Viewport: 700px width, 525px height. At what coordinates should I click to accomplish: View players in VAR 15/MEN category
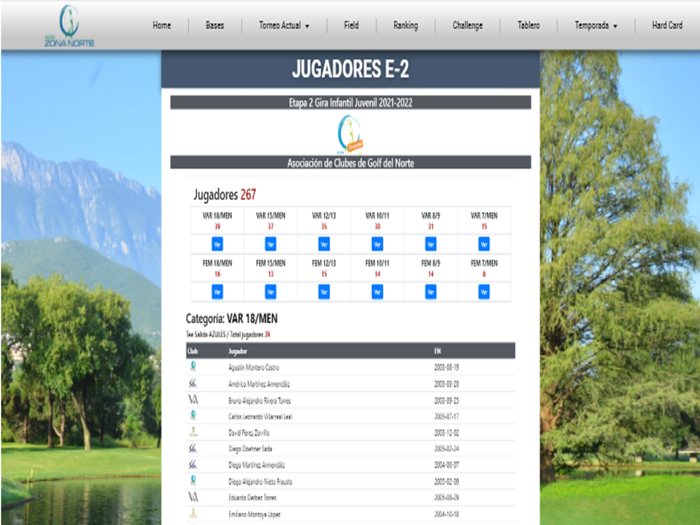(271, 244)
